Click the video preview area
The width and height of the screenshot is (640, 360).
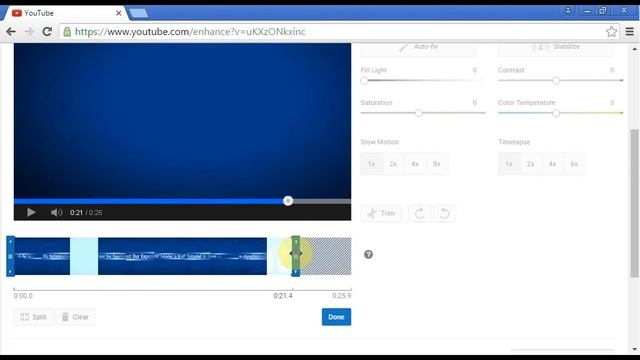coord(182,120)
